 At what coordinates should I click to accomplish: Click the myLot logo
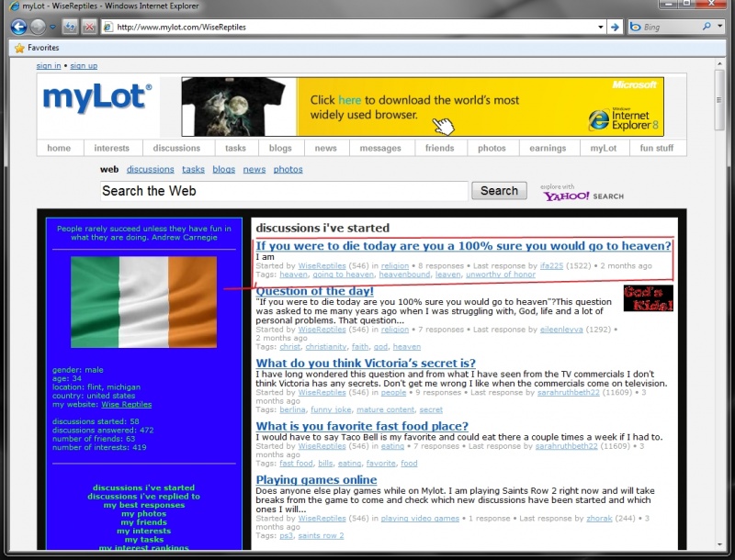[97, 97]
